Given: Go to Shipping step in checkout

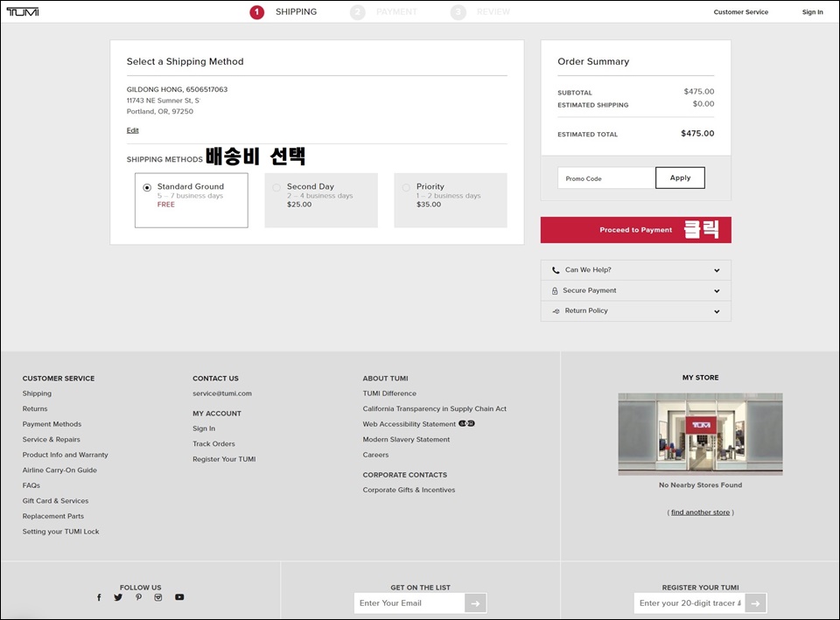Looking at the screenshot, I should [x=283, y=11].
